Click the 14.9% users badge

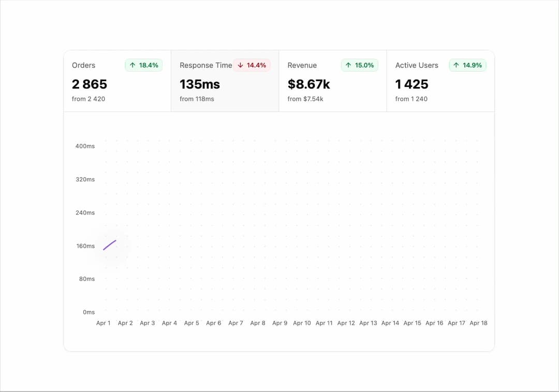click(467, 65)
